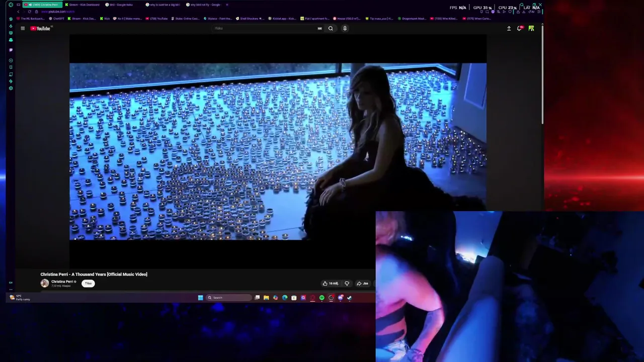Screen dimensions: 644x362
Task: Switch to the why is ostrich a big bird tab
Action: (x=163, y=5)
